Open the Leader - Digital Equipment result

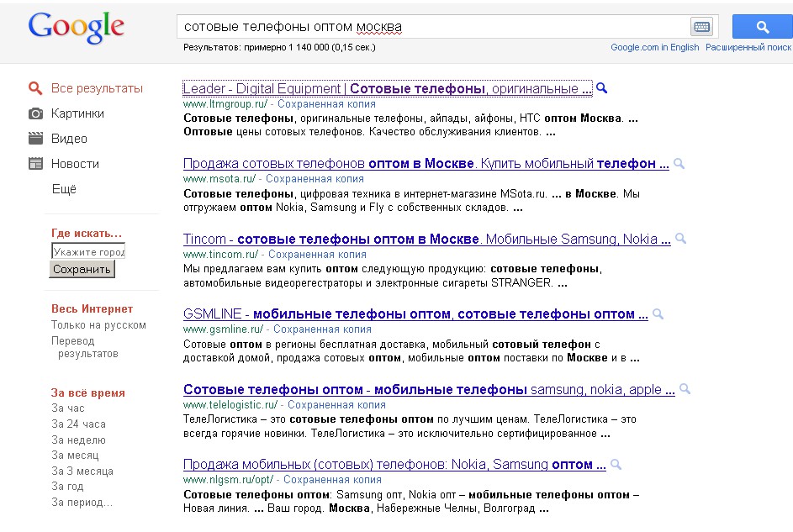click(387, 88)
